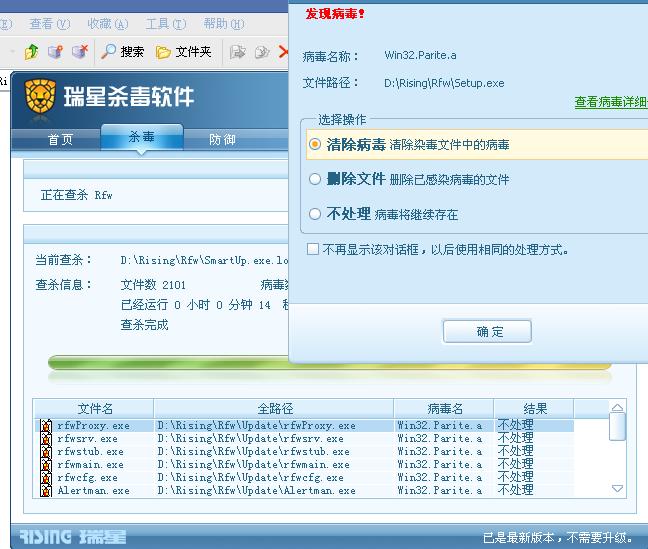Open the 查看病毒详细 virus details link
Viewport: 648px width, 549px height.
(x=611, y=102)
